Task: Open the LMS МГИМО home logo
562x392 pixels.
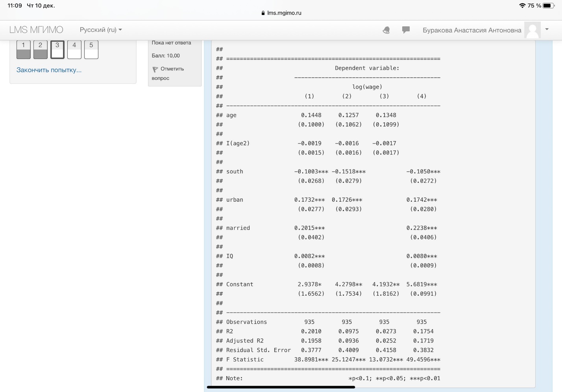Action: coord(36,30)
